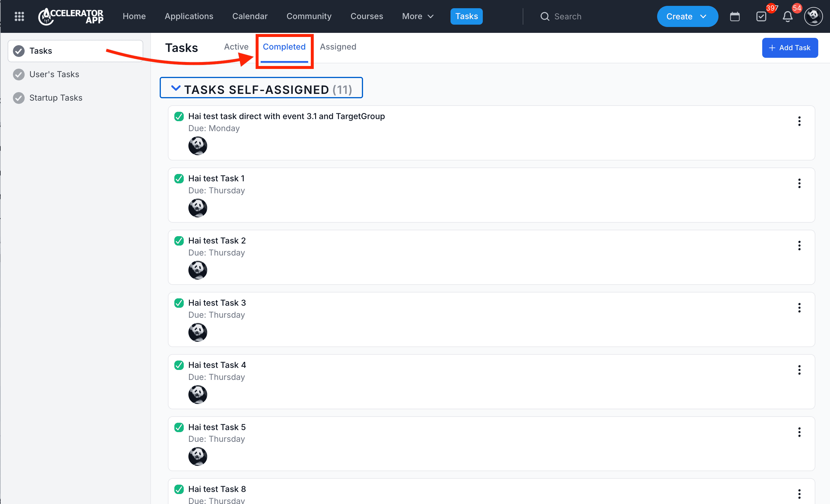Select Startup Tasks in the sidebar
Viewport: 830px width, 504px height.
click(x=55, y=98)
